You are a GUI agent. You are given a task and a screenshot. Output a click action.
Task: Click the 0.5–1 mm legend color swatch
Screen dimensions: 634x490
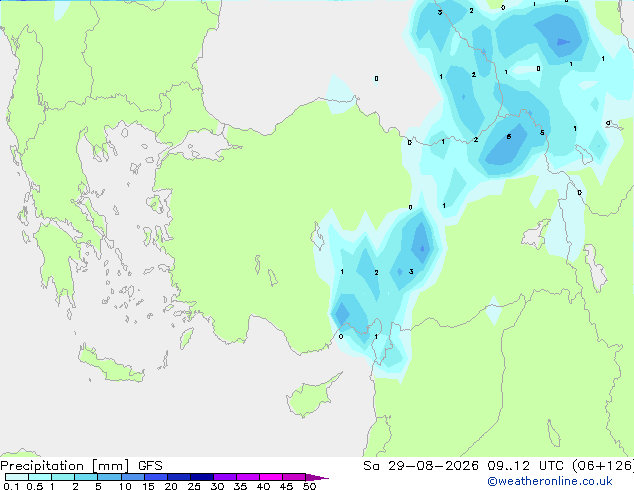pyautogui.click(x=40, y=477)
